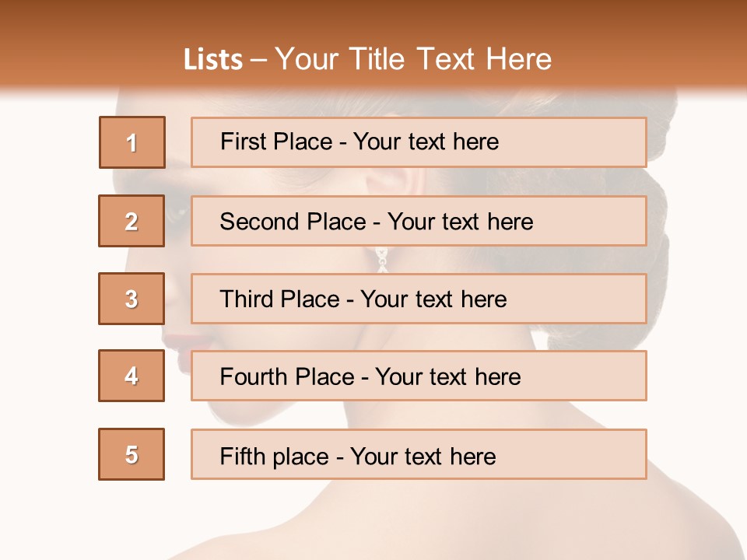Pick the number 4 square
The width and height of the screenshot is (747, 560).
pyautogui.click(x=132, y=376)
